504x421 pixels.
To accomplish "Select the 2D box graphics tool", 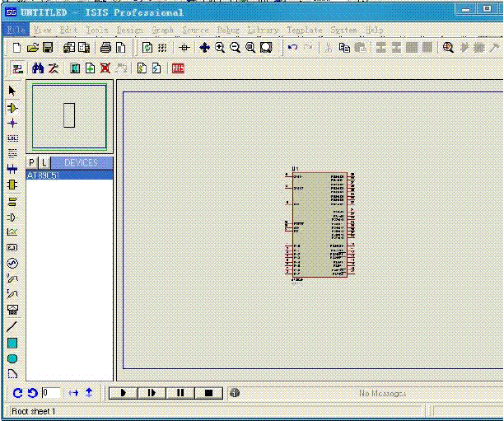I will [12, 343].
